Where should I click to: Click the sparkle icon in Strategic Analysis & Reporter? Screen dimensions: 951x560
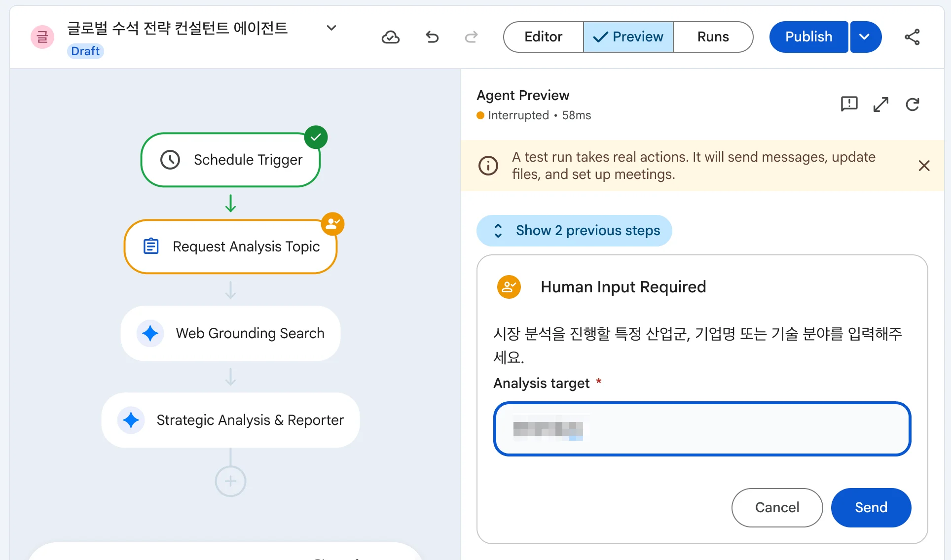(131, 420)
